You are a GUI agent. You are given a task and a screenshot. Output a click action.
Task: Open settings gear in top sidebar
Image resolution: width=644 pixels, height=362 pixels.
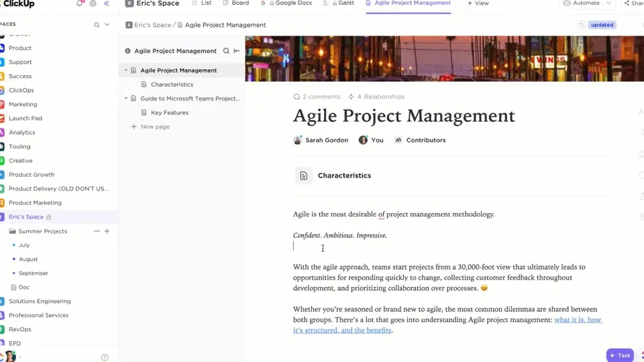coord(93,4)
